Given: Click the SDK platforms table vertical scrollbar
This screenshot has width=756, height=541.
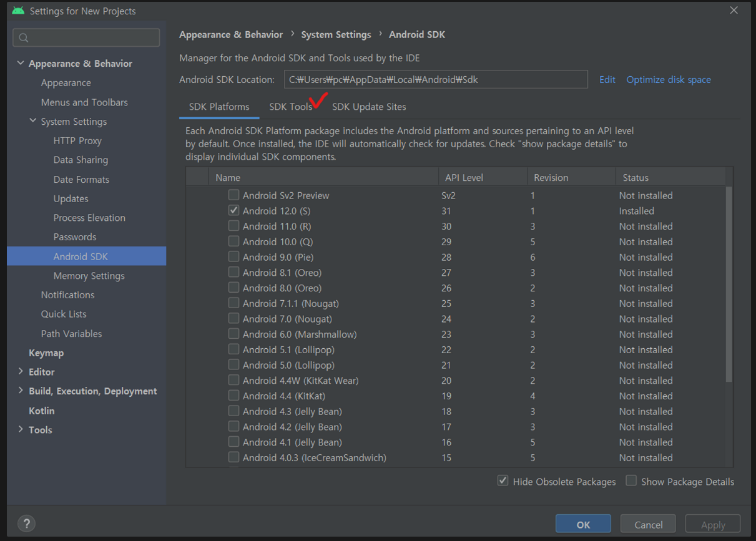Looking at the screenshot, I should 729,284.
